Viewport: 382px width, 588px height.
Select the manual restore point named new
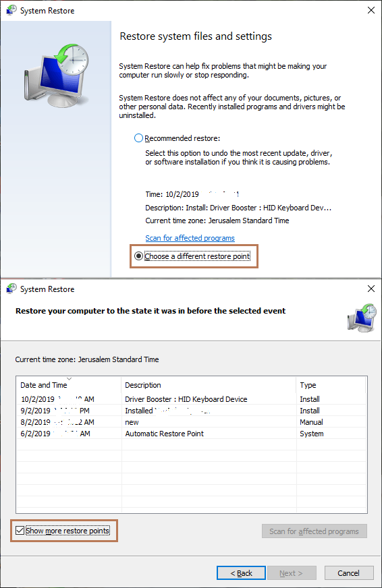pyautogui.click(x=192, y=422)
